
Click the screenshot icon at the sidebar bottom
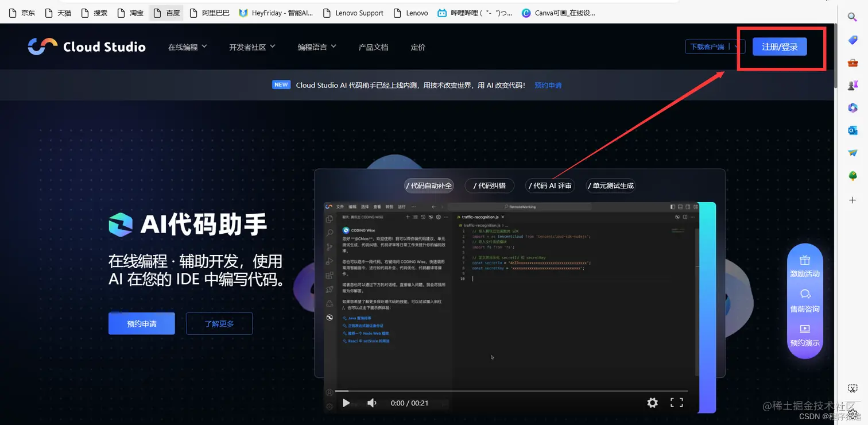tap(852, 389)
